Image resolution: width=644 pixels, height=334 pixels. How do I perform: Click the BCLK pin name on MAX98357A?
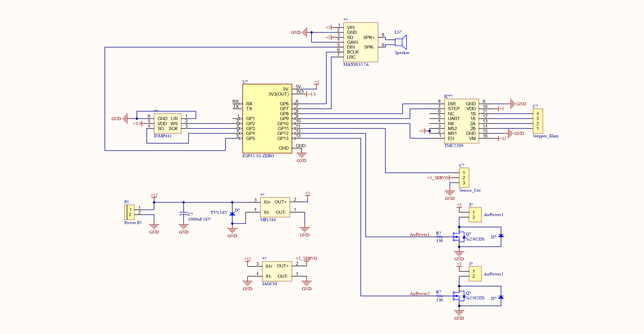[353, 52]
